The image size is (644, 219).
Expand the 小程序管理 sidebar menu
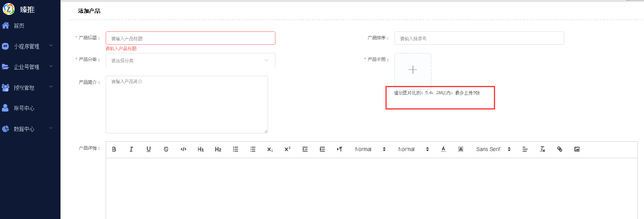27,46
